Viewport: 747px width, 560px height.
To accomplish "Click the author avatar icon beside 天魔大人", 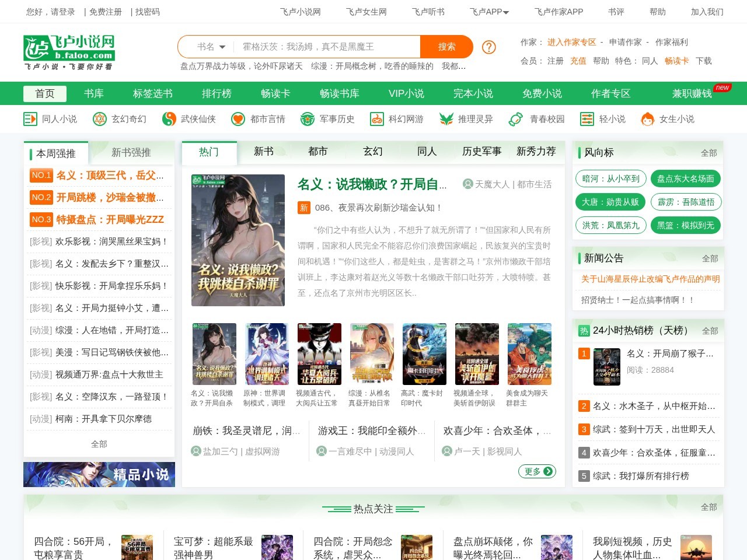I will [x=467, y=184].
